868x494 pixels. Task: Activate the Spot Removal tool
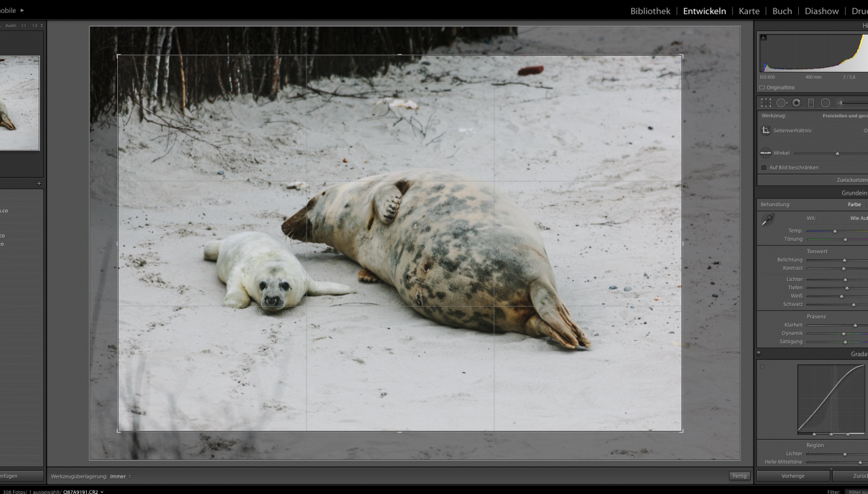781,103
